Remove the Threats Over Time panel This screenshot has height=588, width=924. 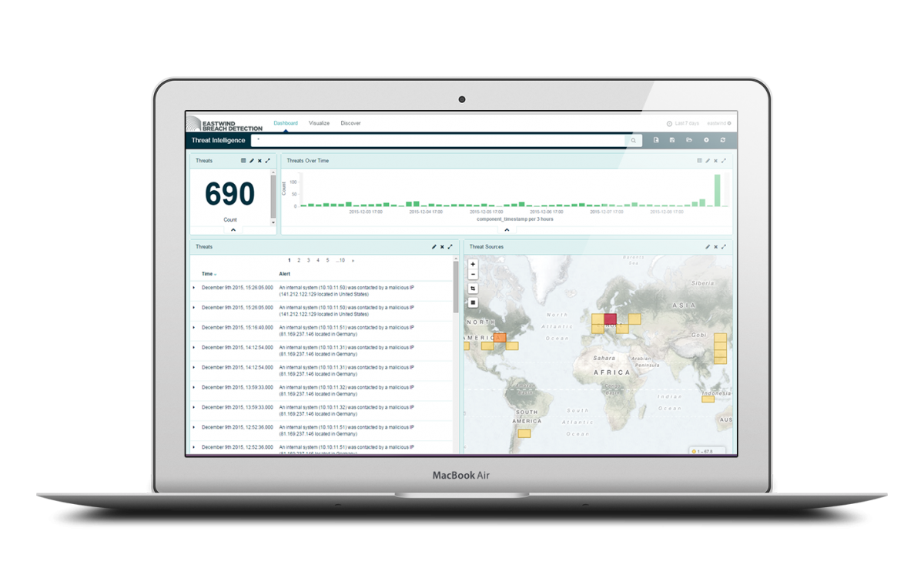[715, 161]
